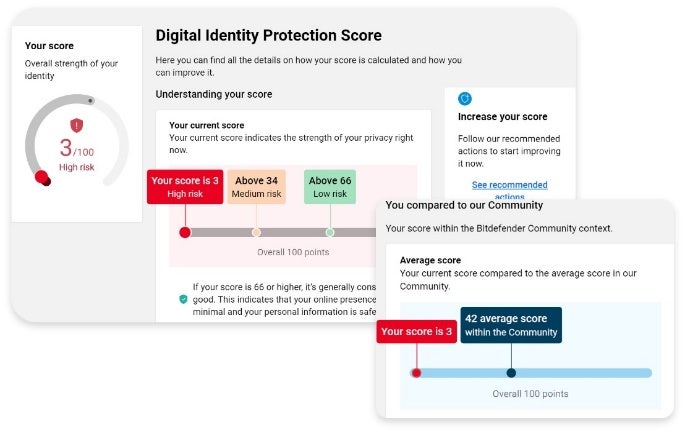This screenshot has width=685, height=433.
Task: Click the red "Your score is 3" Community label
Action: click(x=416, y=331)
